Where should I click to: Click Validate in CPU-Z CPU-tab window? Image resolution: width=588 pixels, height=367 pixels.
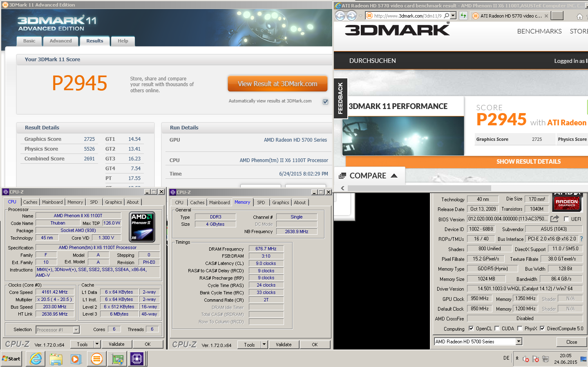(x=116, y=344)
